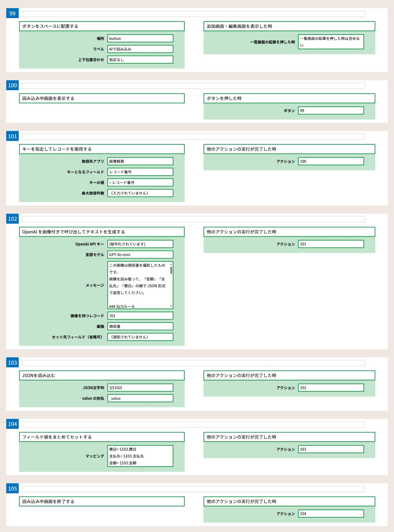Open the 言語モデル field showing GPT-4o mini
This screenshot has height=532, width=394.
pos(140,255)
